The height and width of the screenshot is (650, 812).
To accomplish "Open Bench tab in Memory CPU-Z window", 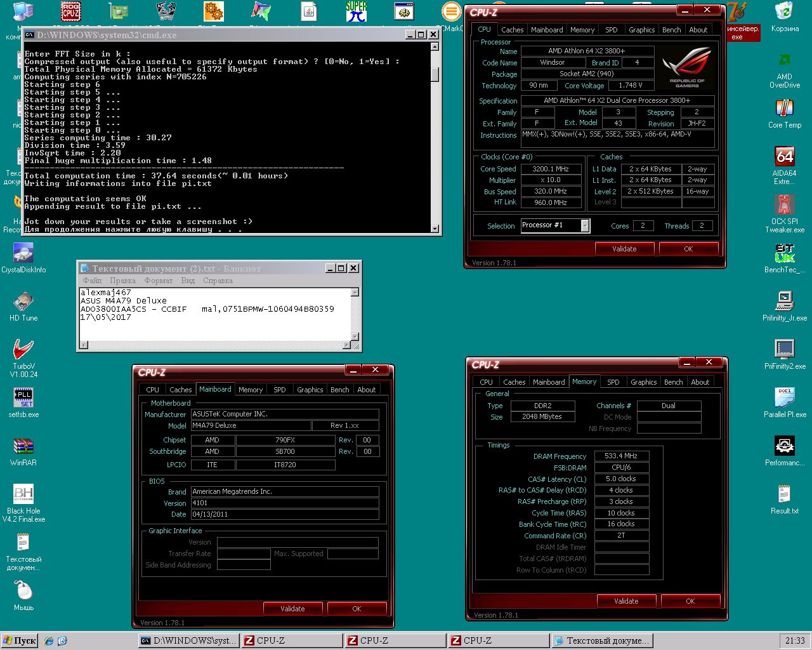I will (673, 382).
